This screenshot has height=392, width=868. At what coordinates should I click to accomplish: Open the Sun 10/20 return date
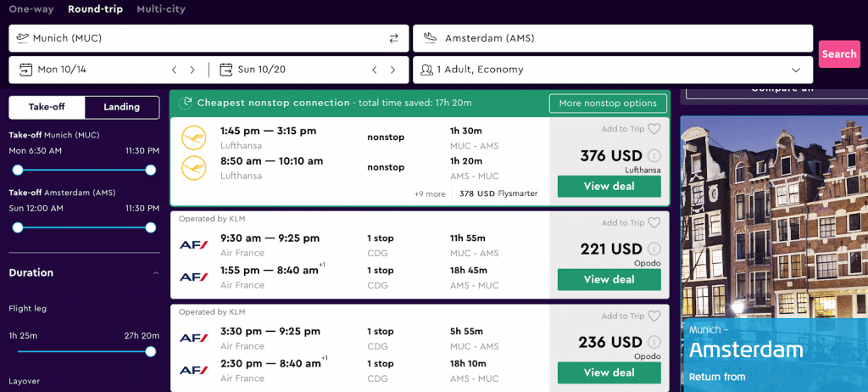262,70
